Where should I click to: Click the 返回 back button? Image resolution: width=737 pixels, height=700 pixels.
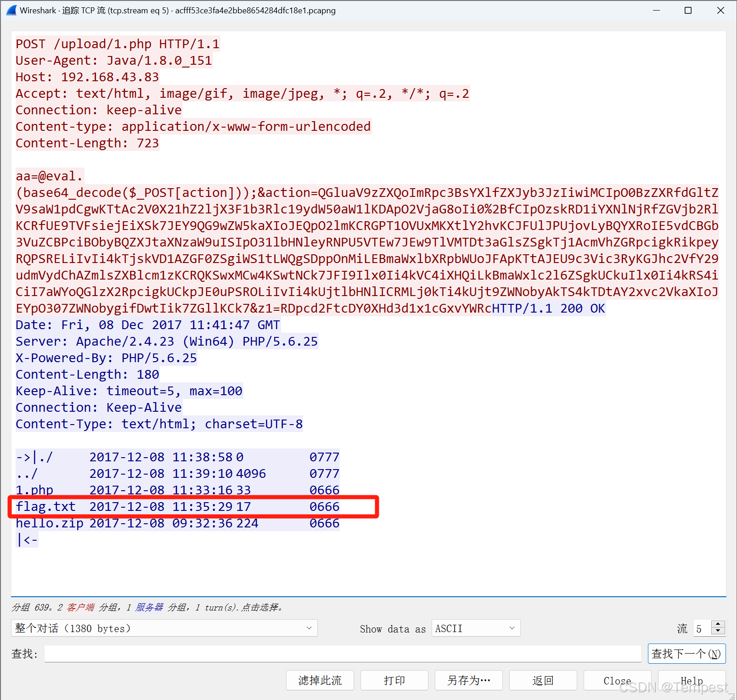(x=543, y=680)
